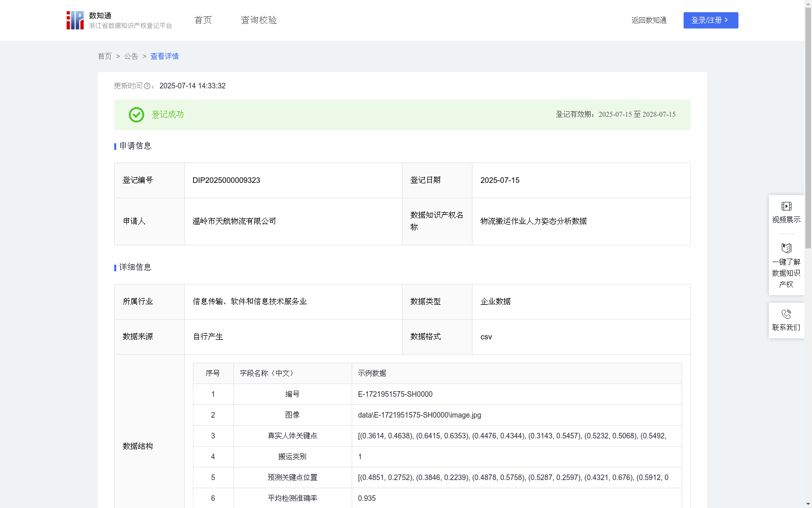
Task: Click example data E-1721951575-SH0000
Action: pyautogui.click(x=395, y=394)
